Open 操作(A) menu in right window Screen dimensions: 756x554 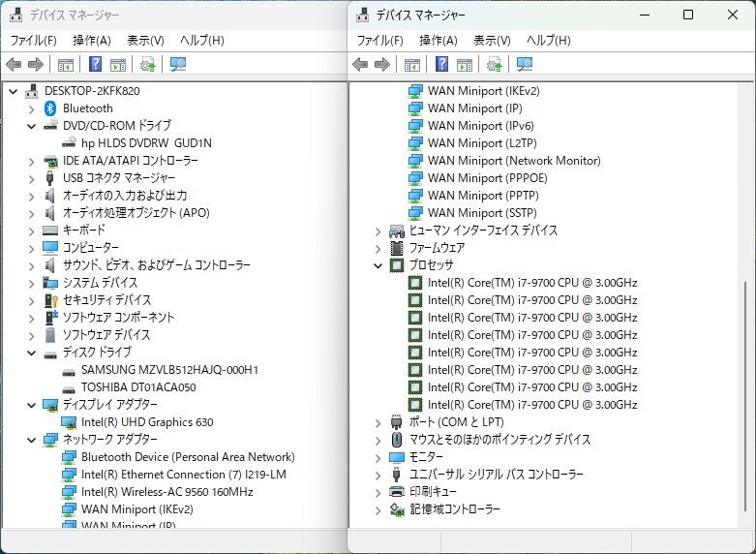[438, 41]
